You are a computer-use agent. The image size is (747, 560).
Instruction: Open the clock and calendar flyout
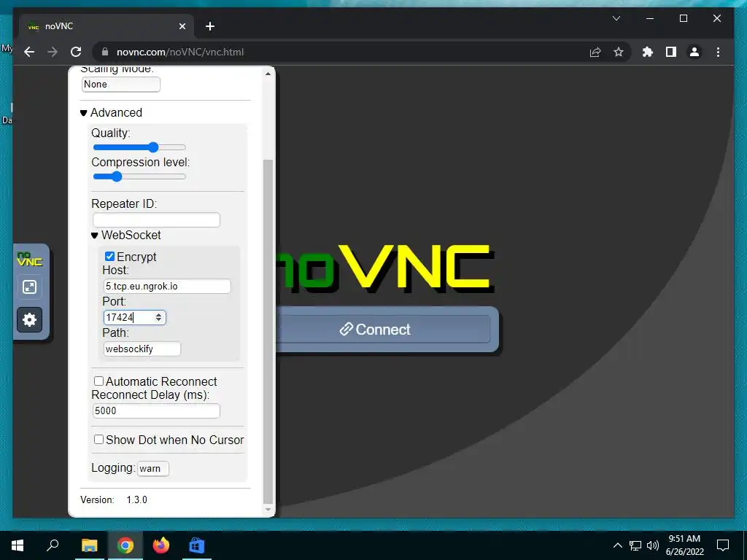[684, 545]
